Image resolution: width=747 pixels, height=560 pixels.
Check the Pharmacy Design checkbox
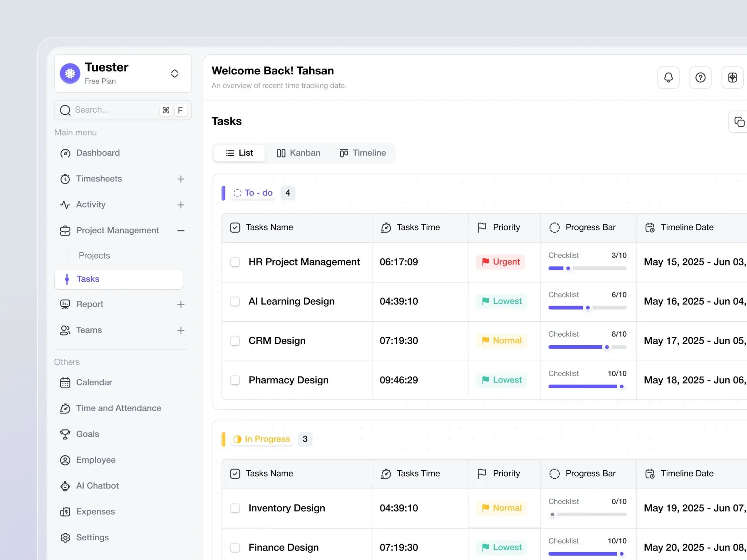[x=235, y=380]
